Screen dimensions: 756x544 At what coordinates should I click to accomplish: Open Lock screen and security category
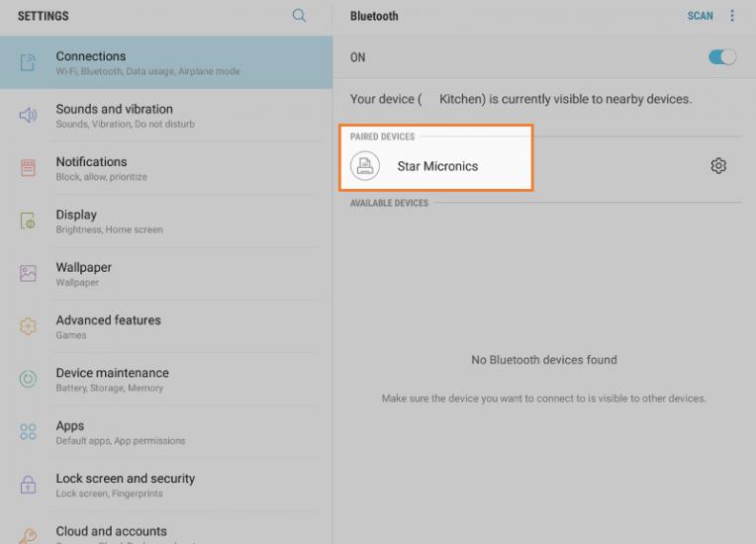(x=166, y=485)
